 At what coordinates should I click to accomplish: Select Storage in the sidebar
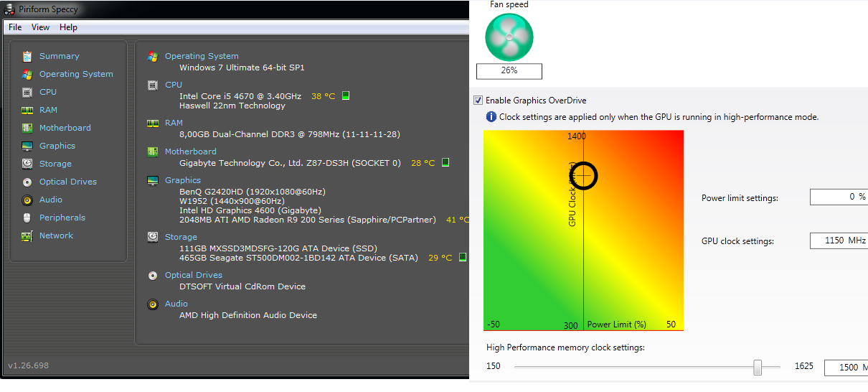pyautogui.click(x=55, y=164)
